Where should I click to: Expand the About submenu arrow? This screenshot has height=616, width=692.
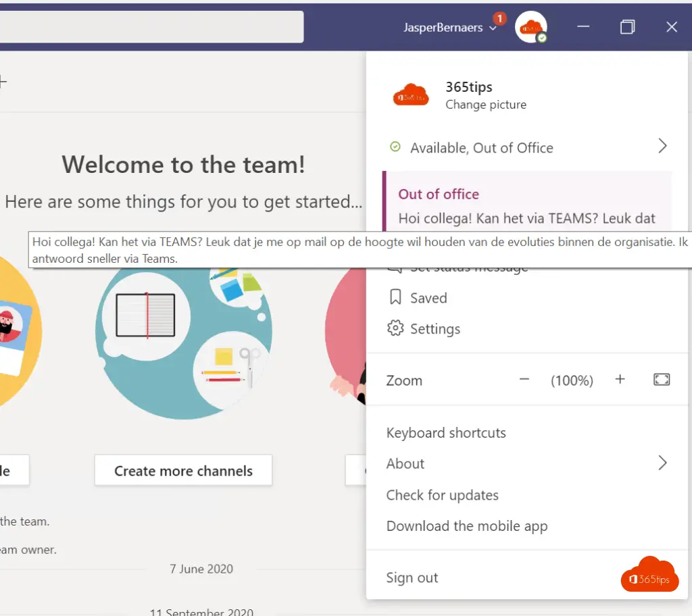click(662, 463)
